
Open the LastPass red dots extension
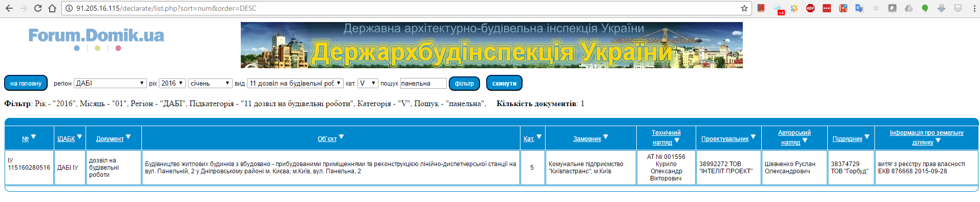tap(827, 8)
